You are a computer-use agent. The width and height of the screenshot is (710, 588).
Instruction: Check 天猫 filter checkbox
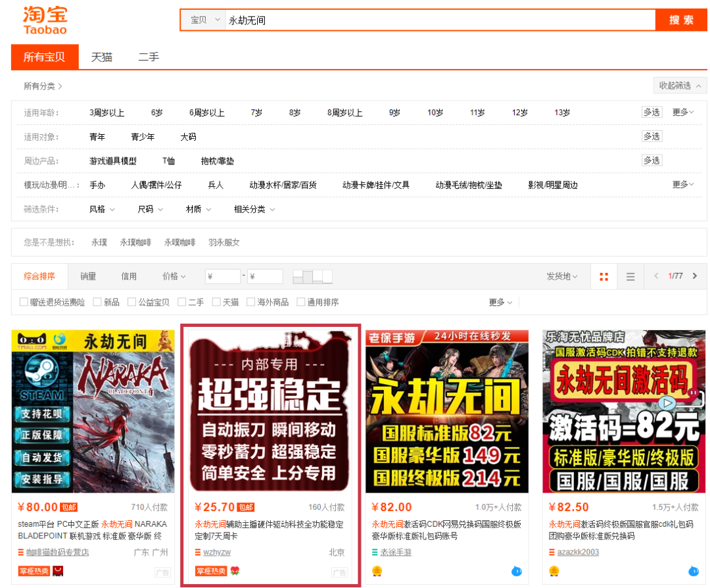tap(216, 302)
